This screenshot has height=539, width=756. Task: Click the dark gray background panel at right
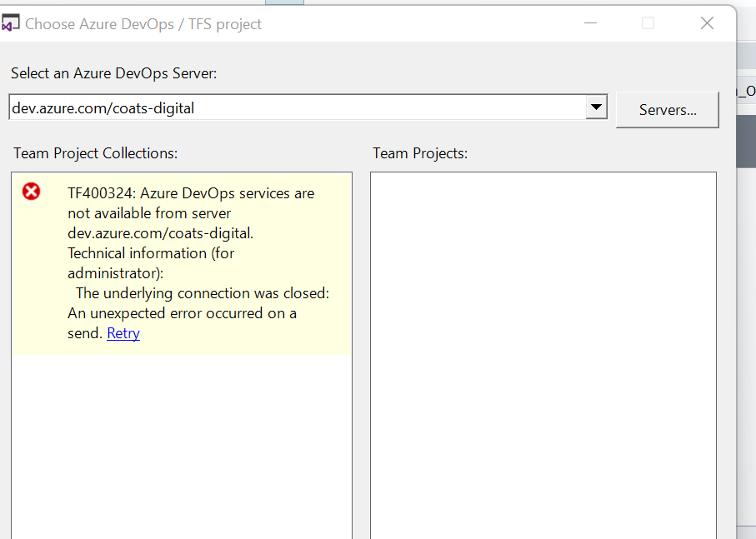point(746,142)
